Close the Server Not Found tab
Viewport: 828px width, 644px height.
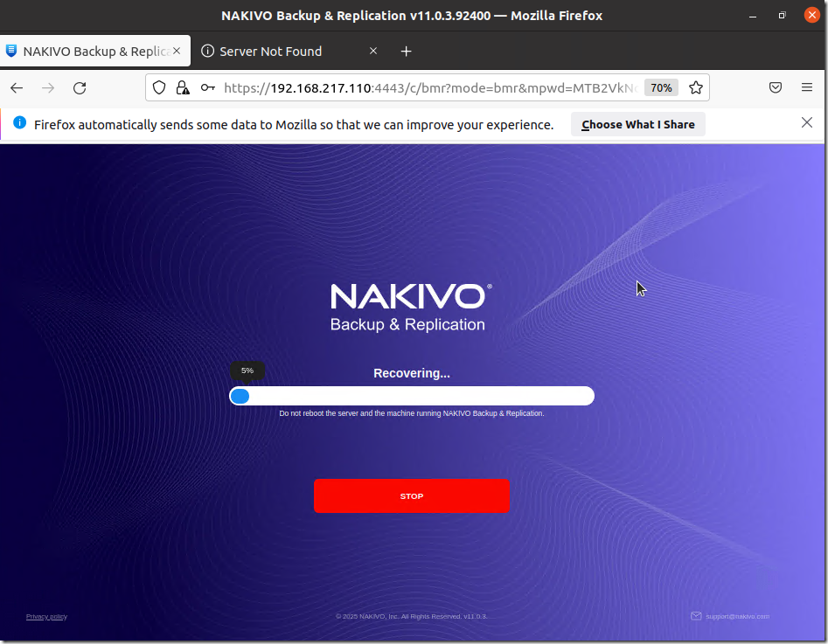373,51
